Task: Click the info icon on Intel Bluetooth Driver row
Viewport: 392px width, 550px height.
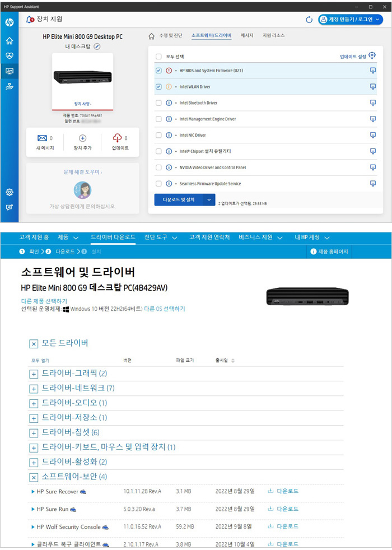Action: (169, 102)
